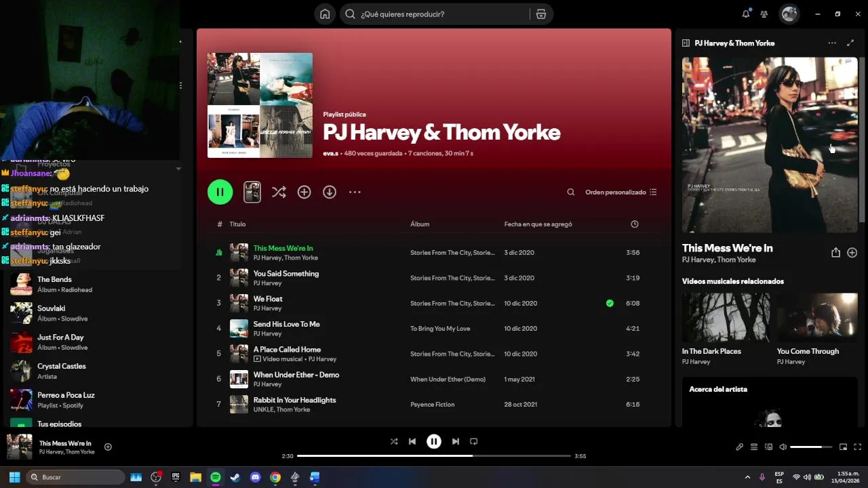Toggle the green saved checkmark on We Float
The width and height of the screenshot is (868, 488).
[610, 303]
